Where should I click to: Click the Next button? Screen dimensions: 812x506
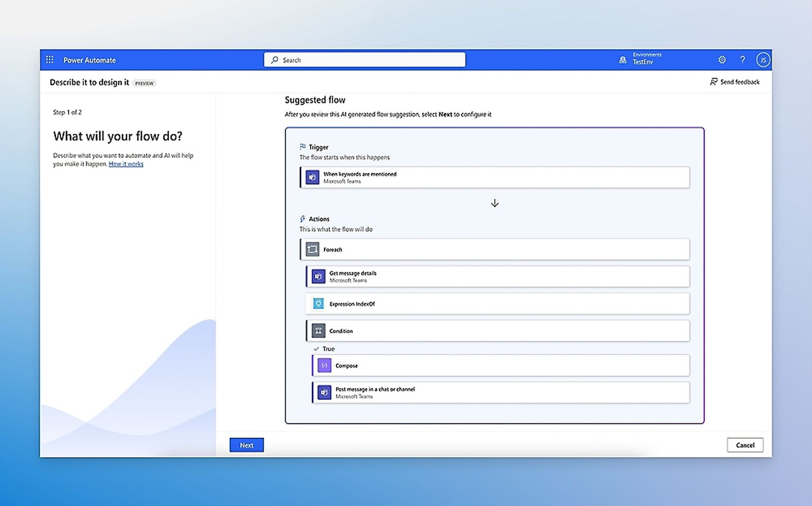pos(246,445)
